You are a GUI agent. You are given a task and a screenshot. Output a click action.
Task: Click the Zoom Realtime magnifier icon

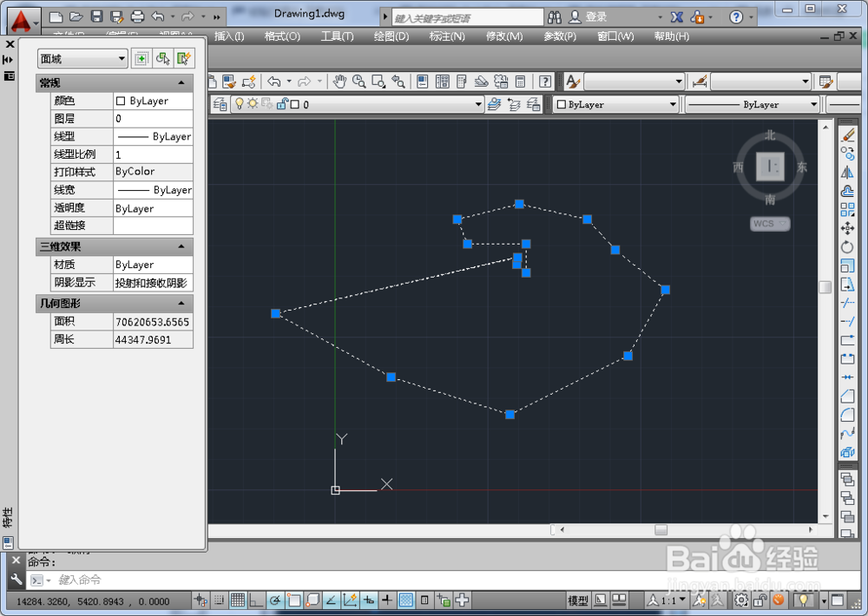pyautogui.click(x=358, y=82)
